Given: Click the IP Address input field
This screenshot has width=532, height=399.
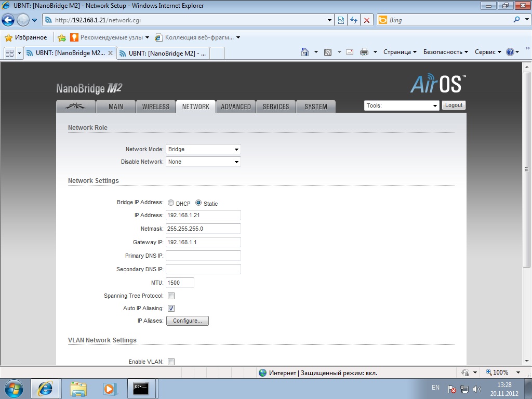Looking at the screenshot, I should 203,215.
